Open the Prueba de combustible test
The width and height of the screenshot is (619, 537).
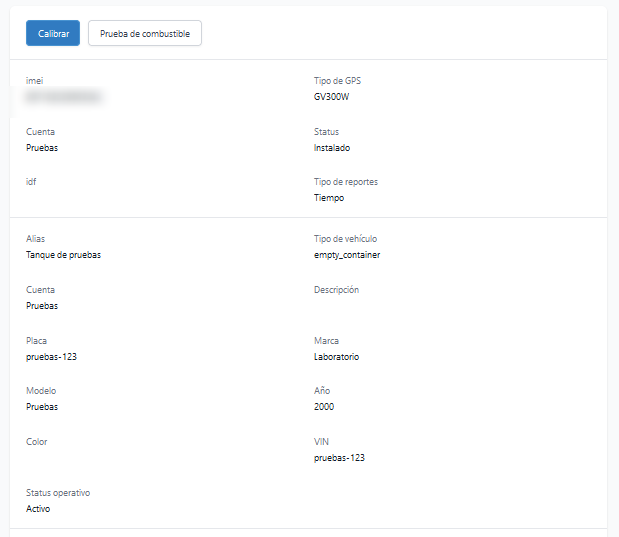click(145, 33)
